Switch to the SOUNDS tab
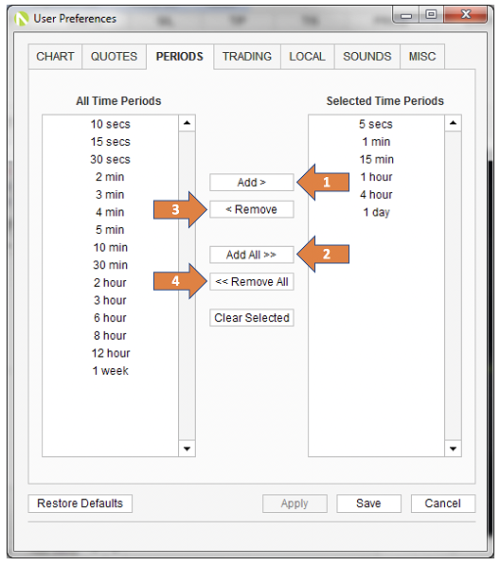Image resolution: width=500 pixels, height=565 pixels. coord(367,57)
